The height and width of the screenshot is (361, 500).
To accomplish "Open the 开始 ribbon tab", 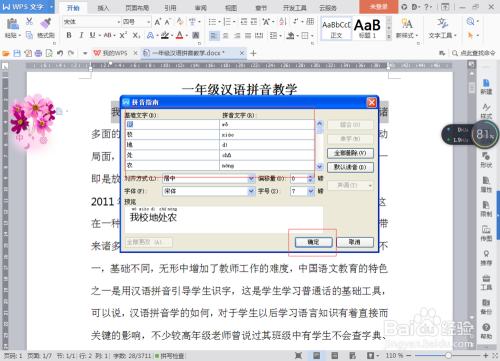I will click(x=73, y=8).
